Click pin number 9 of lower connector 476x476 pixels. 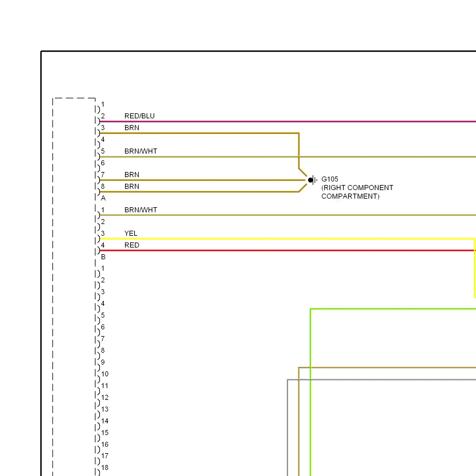[x=103, y=362]
